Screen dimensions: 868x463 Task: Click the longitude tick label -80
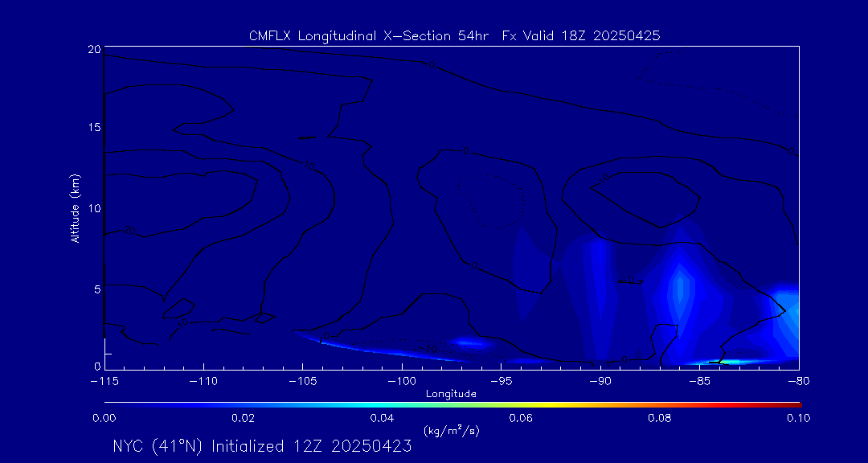(x=798, y=382)
